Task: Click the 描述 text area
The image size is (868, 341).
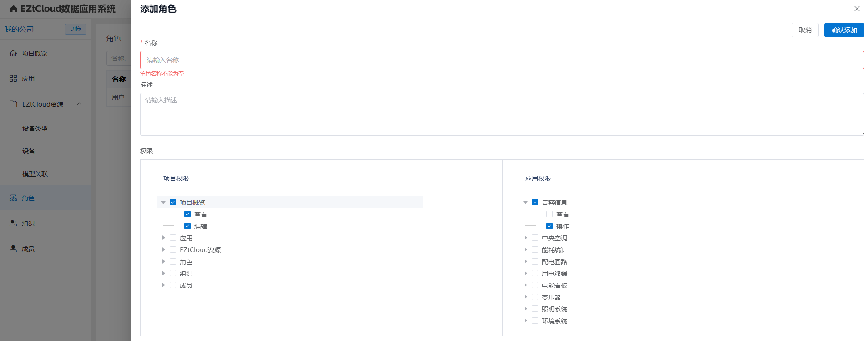Action: tap(502, 114)
